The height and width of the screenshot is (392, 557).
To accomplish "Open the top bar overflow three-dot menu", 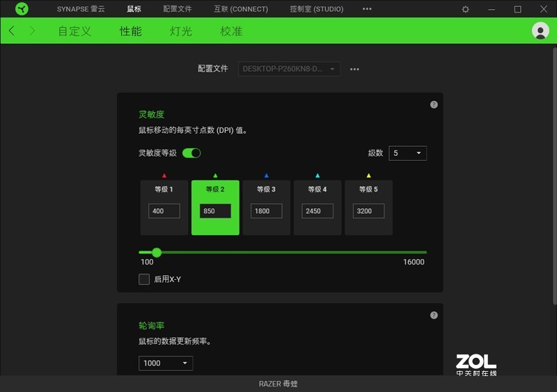I will (367, 9).
